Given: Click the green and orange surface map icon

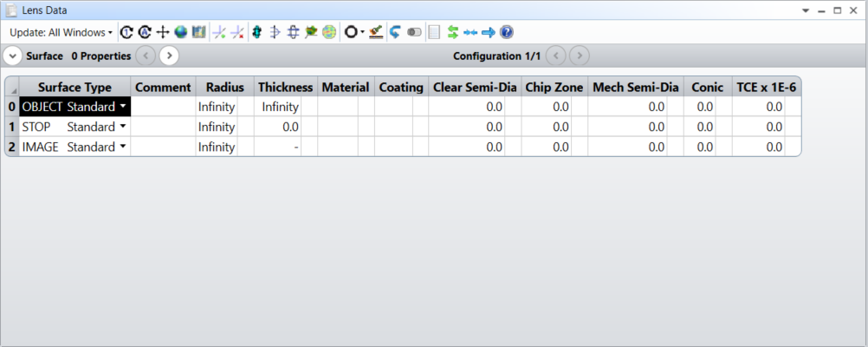Looking at the screenshot, I should [x=311, y=33].
